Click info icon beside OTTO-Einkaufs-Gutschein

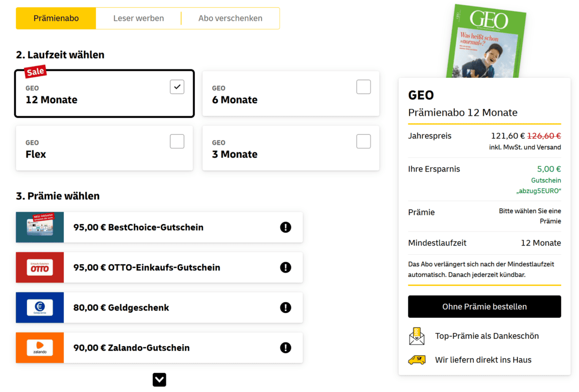285,267
